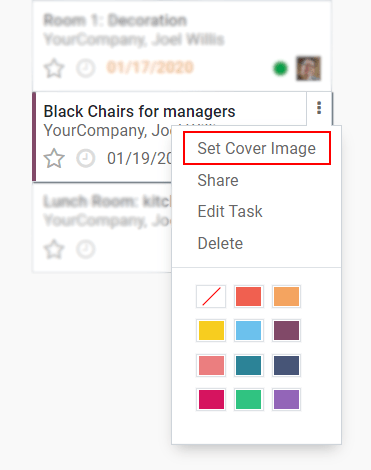Click the assignee avatar on Room 1 card
The height and width of the screenshot is (470, 371).
point(309,68)
